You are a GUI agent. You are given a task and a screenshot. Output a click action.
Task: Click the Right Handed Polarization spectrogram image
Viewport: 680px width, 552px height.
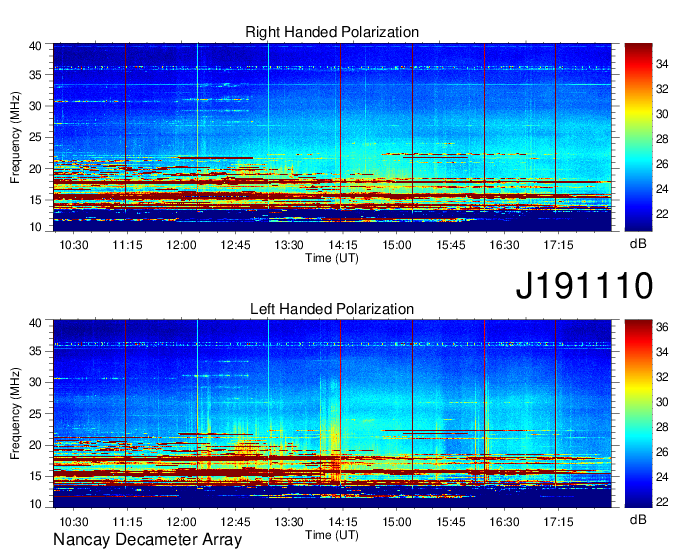point(332,137)
